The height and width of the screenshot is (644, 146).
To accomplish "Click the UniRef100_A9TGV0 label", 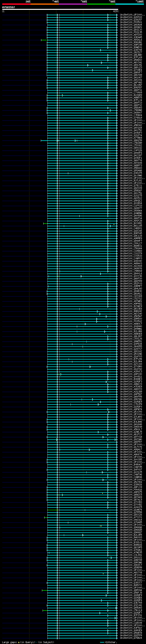I will tap(131, 35).
